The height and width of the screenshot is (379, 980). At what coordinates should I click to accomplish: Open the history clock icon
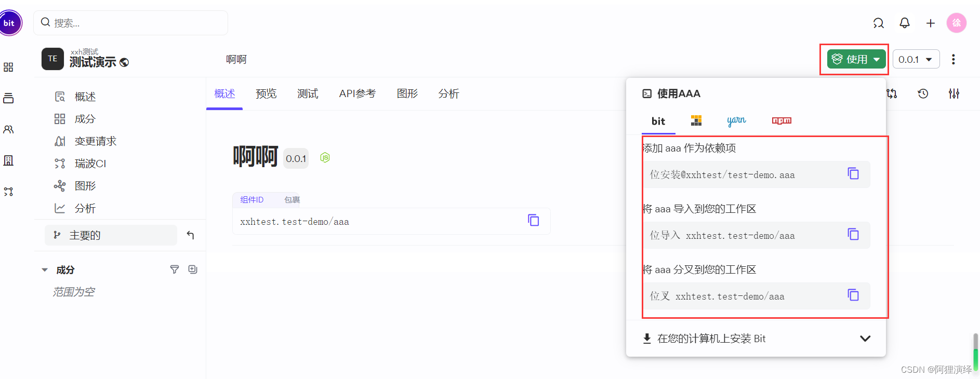[x=923, y=93]
